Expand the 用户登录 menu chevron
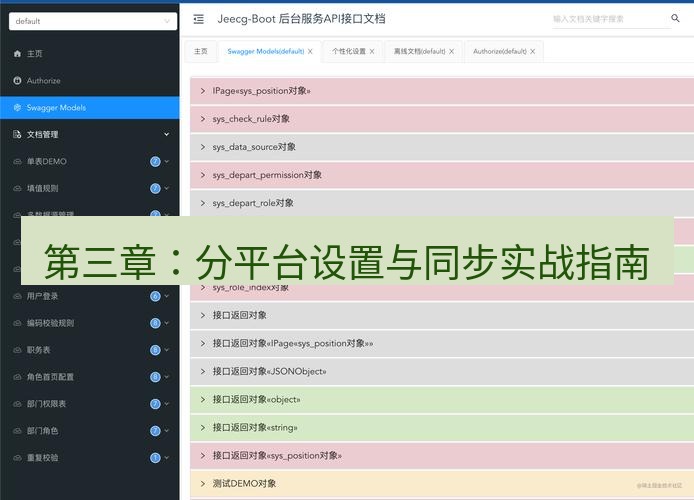The height and width of the screenshot is (500, 694). coord(167,296)
